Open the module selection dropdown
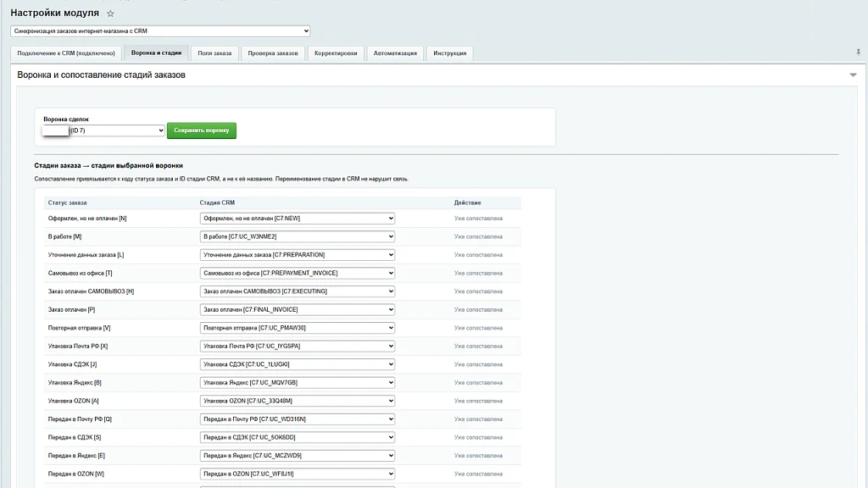Viewport: 868px width, 488px height. (160, 31)
